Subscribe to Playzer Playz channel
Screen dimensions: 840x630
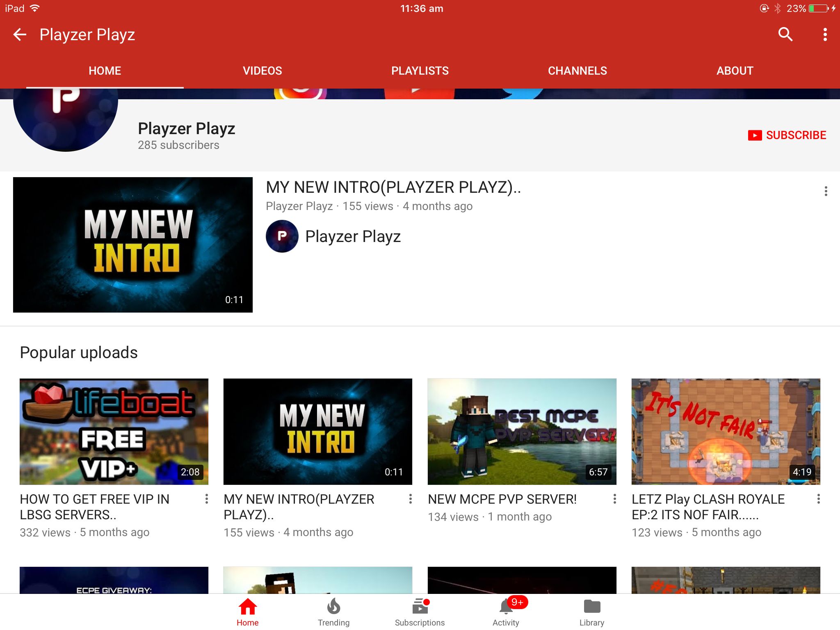[787, 135]
